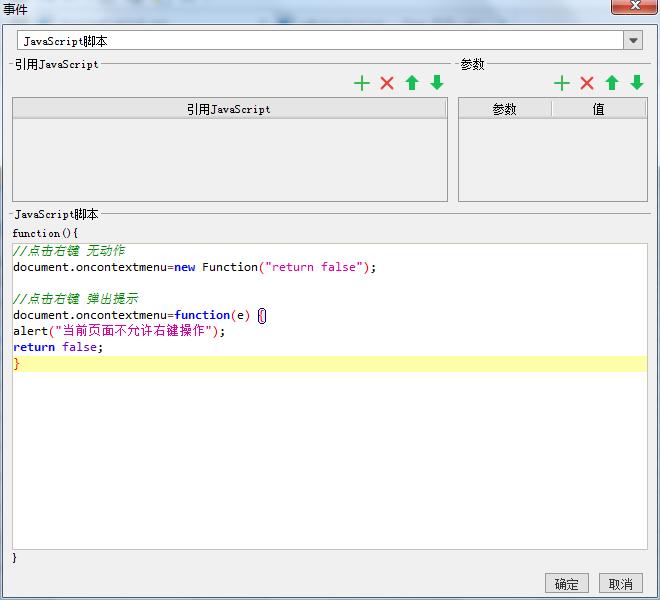Image resolution: width=660 pixels, height=600 pixels.
Task: Delete the parameter using the red X in 参数
Action: coord(587,83)
